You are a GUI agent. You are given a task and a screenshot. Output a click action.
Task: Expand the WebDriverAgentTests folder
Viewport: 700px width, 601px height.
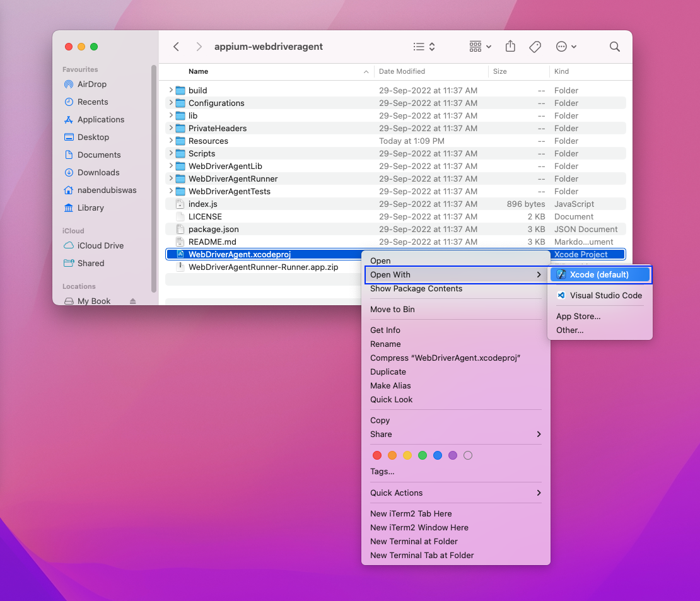(x=170, y=191)
